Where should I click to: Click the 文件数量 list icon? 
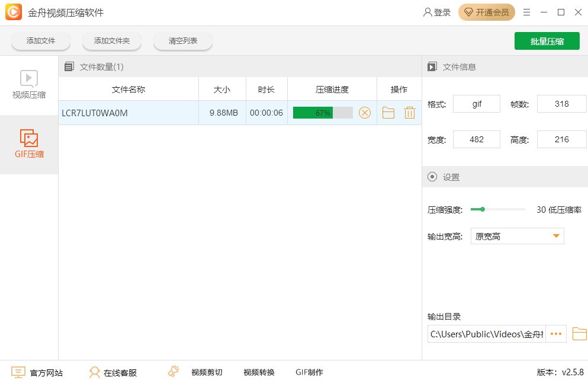[x=69, y=67]
